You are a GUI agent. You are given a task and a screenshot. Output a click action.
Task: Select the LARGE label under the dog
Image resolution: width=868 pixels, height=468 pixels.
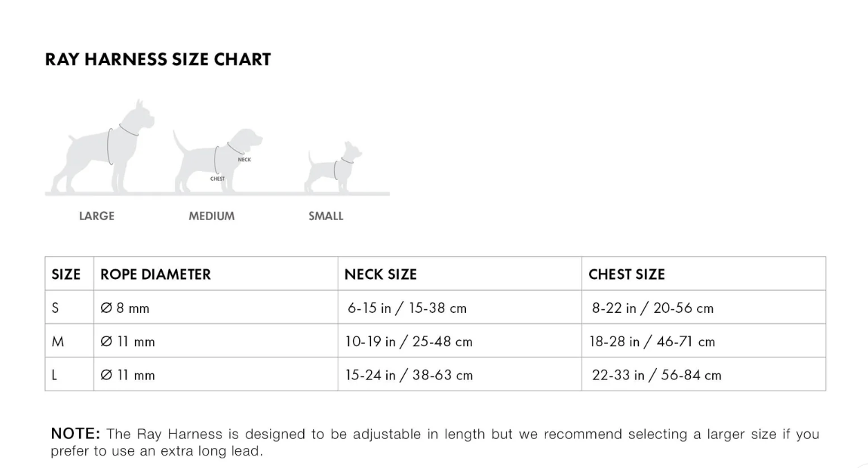point(97,216)
